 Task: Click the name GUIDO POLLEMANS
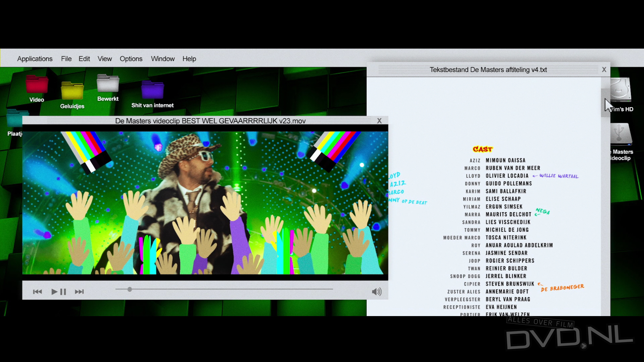click(509, 184)
